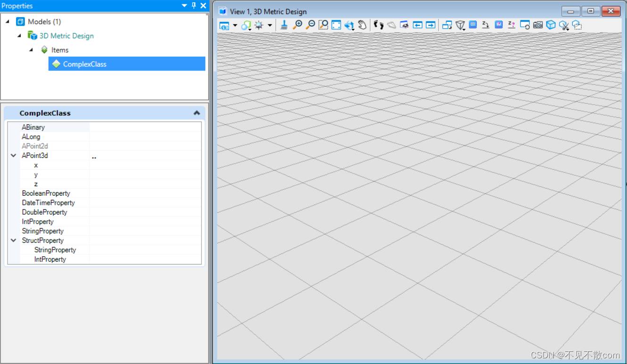Viewport: 627px width, 364px height.
Task: Click the Update View brush icon
Action: pyautogui.click(x=284, y=25)
